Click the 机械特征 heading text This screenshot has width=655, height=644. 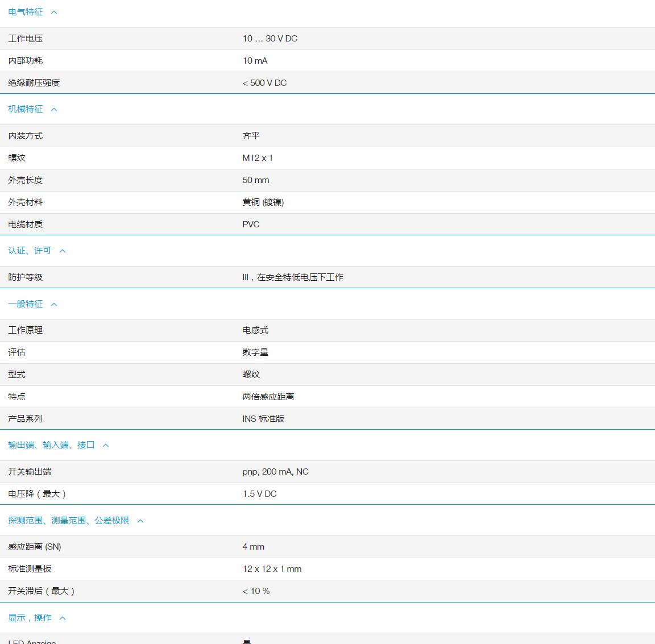tap(26, 109)
